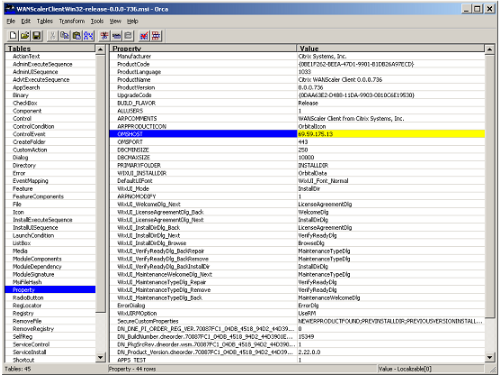This screenshot has height=381, width=500.
Task: Click the BUILD_FLAVOR value Release
Action: [x=308, y=103]
